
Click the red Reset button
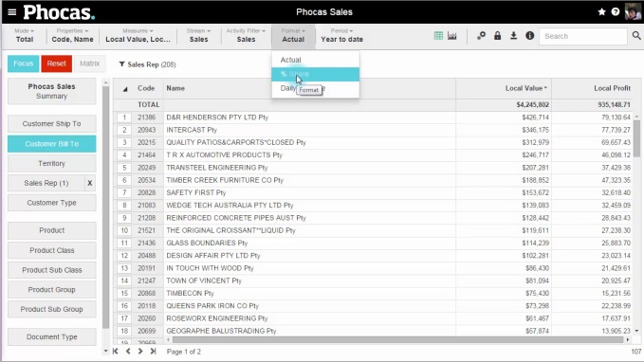[x=56, y=63]
